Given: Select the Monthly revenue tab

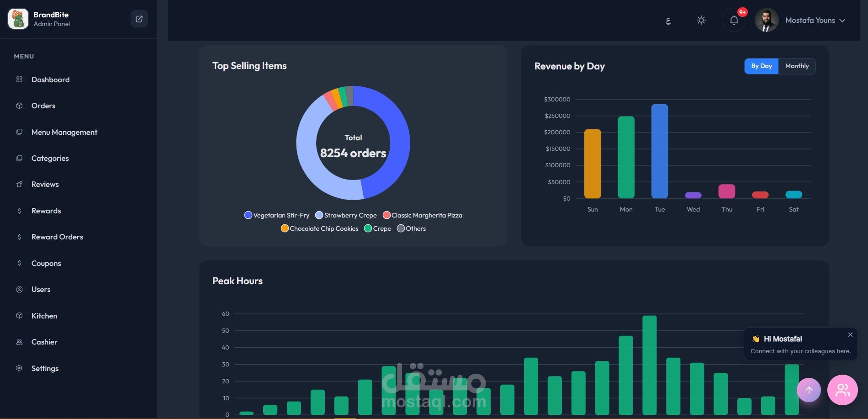Looking at the screenshot, I should (x=797, y=66).
